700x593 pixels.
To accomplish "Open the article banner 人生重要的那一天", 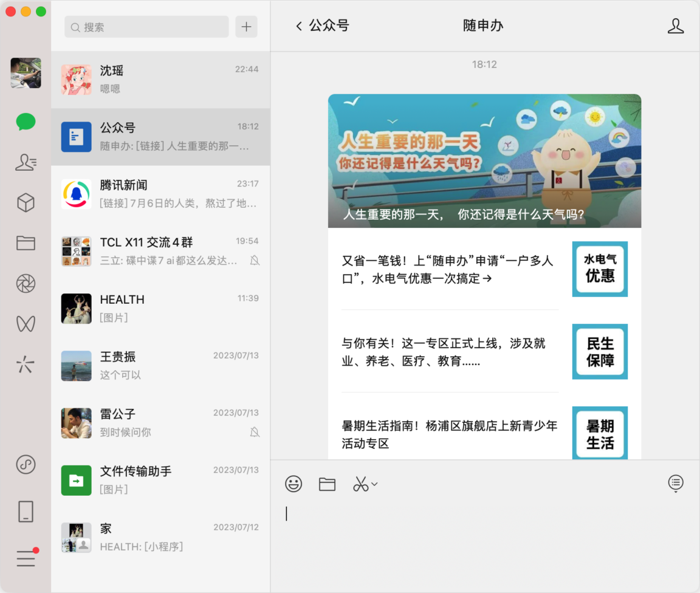I will point(484,161).
